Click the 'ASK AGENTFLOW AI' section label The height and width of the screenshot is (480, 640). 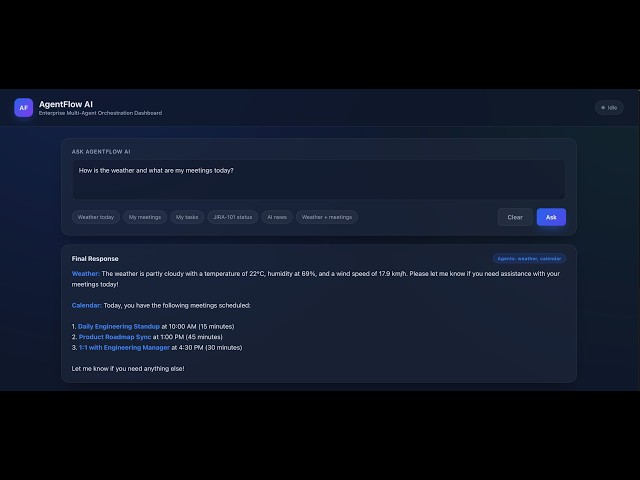click(101, 151)
